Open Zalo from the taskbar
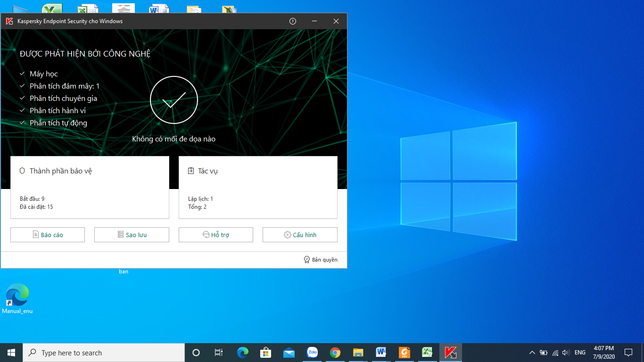This screenshot has width=644, height=362. [312, 353]
